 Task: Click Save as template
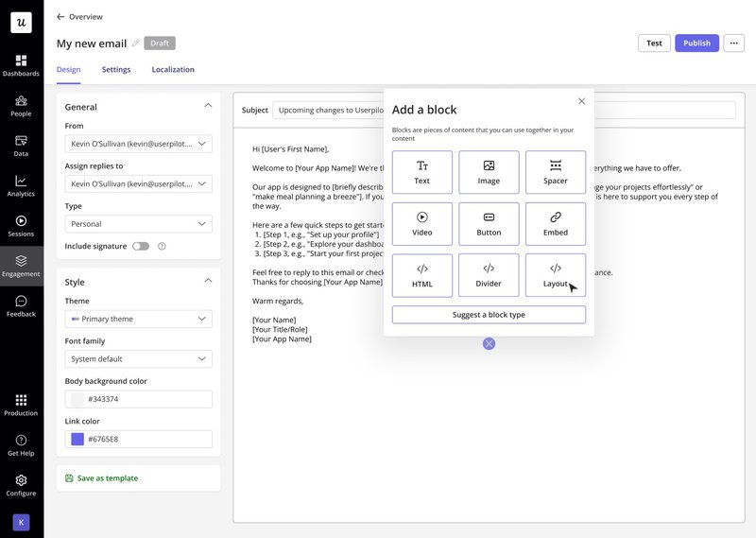click(102, 478)
